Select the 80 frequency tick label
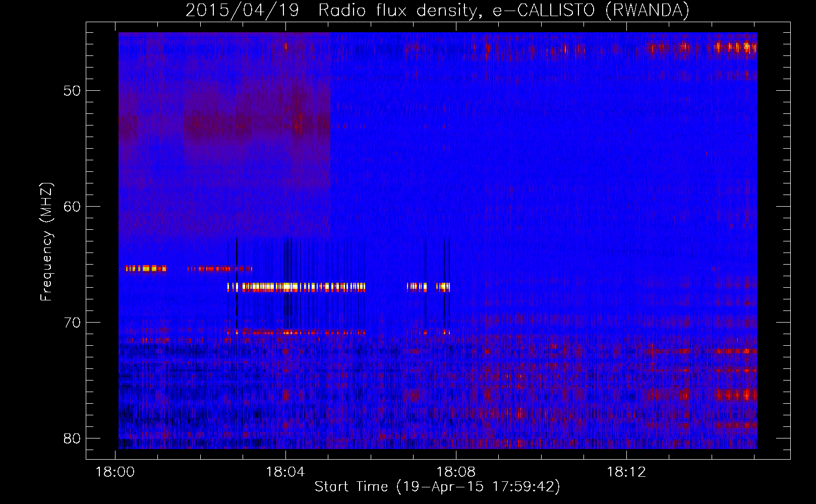816x504 pixels. coord(72,438)
